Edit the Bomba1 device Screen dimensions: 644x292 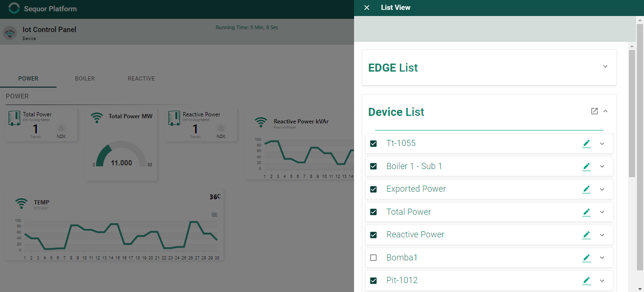[x=586, y=258]
